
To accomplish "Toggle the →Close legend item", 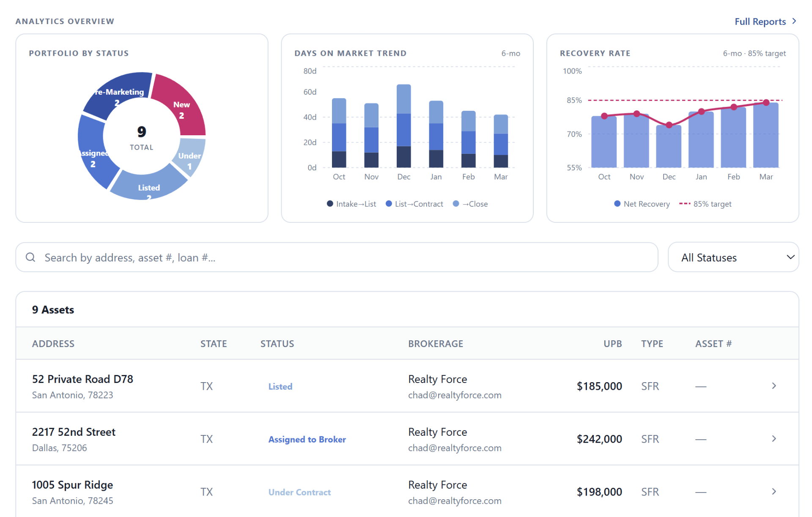I will coord(470,204).
